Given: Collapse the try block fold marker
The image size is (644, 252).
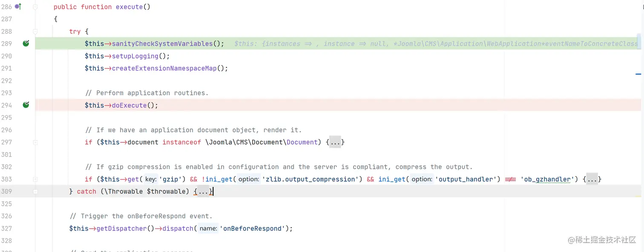Looking at the screenshot, I should [x=35, y=32].
